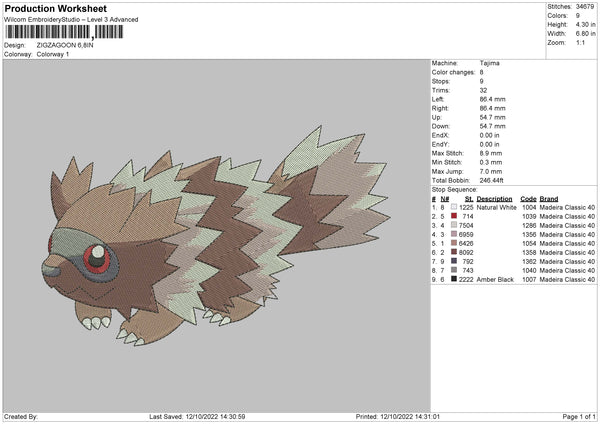Click the Stop Sequence heading

click(x=455, y=189)
